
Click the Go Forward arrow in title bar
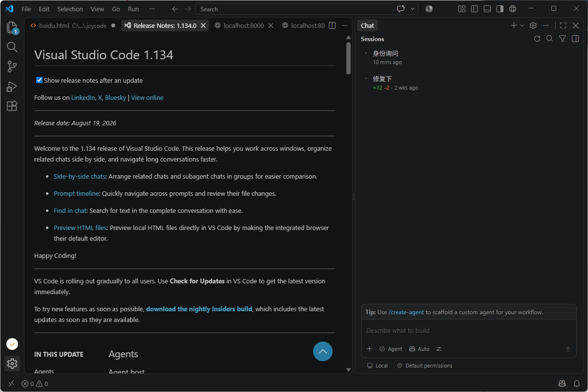point(188,9)
